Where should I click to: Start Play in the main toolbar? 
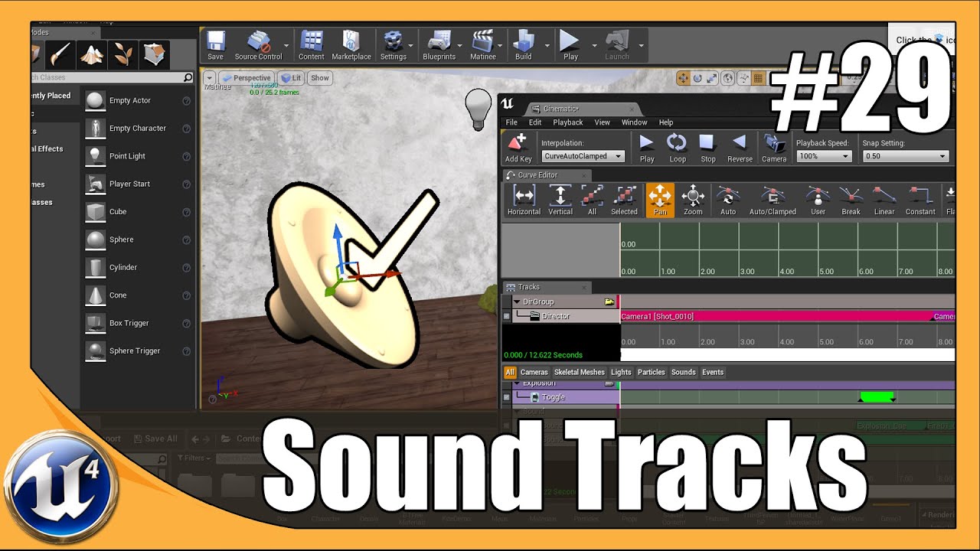click(x=570, y=45)
